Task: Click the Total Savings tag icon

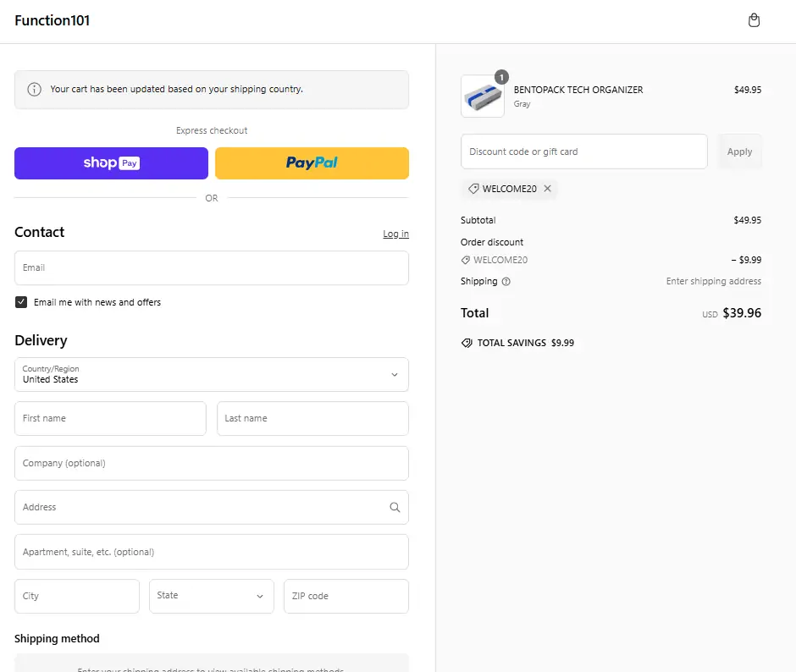Action: tap(467, 344)
